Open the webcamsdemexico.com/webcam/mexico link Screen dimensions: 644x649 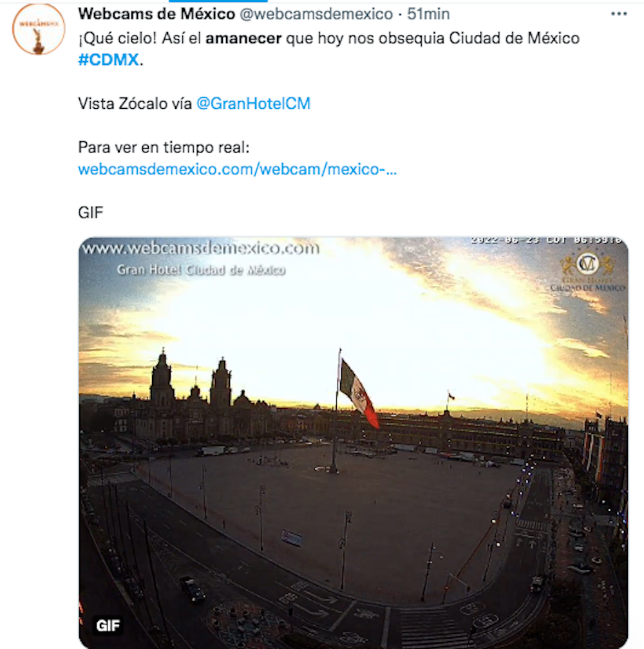(x=237, y=169)
